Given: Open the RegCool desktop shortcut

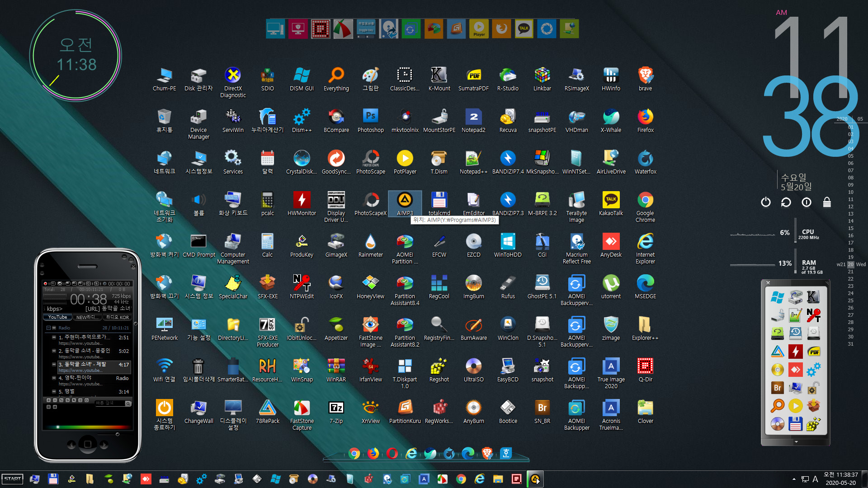Looking at the screenshot, I should [x=439, y=287].
